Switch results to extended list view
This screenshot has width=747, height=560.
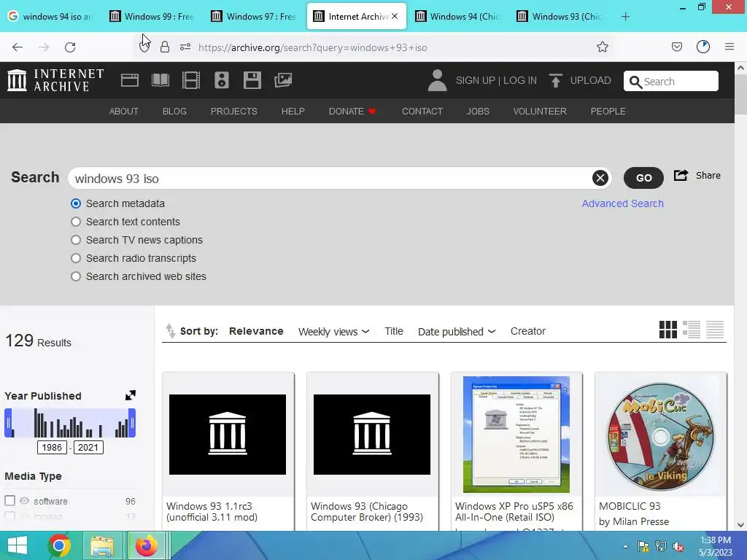tap(692, 330)
